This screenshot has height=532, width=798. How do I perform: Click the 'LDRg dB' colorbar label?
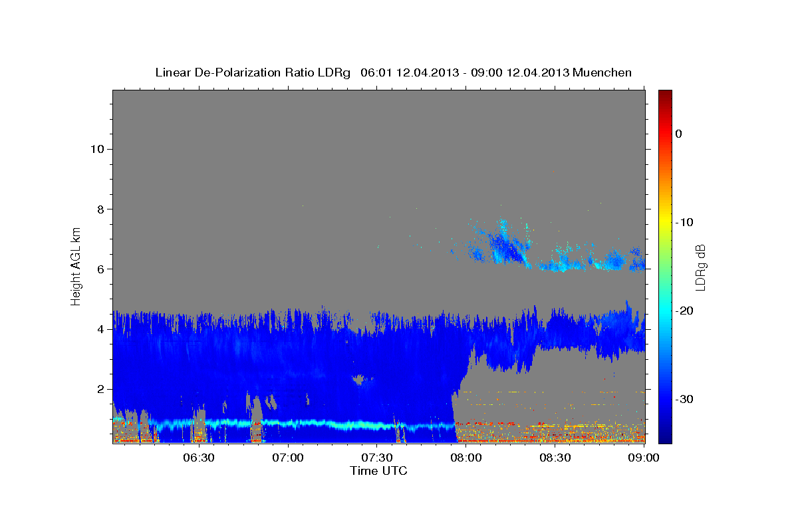[x=700, y=267]
